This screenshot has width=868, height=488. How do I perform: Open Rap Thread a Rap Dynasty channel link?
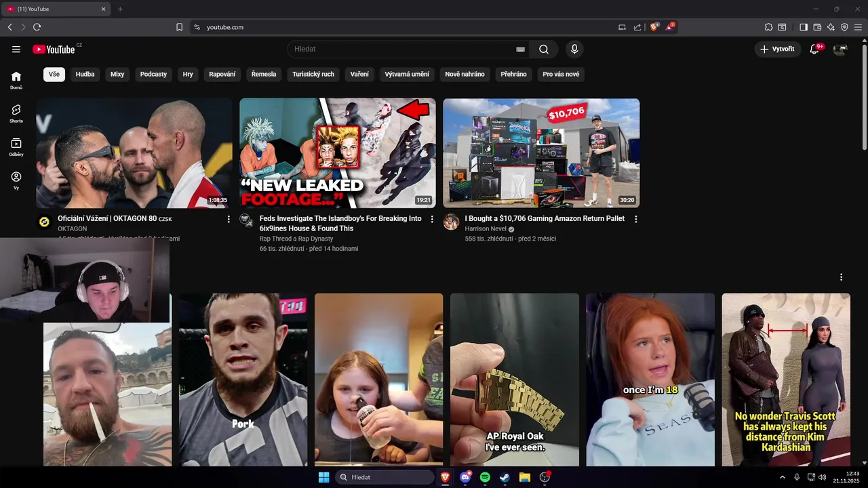[x=296, y=239]
